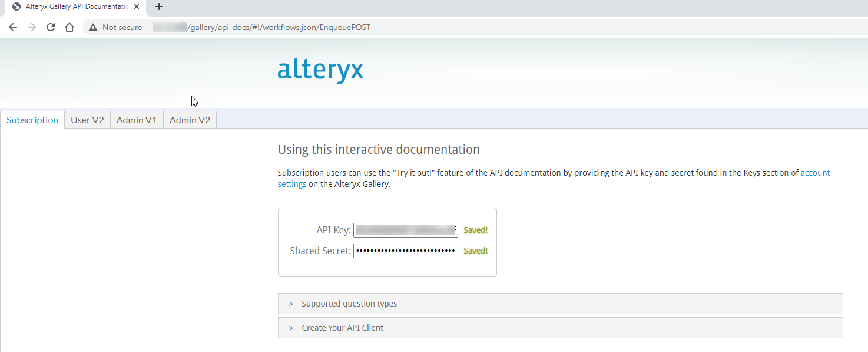Open a new browser tab
Screen dimensions: 868x352
point(158,7)
